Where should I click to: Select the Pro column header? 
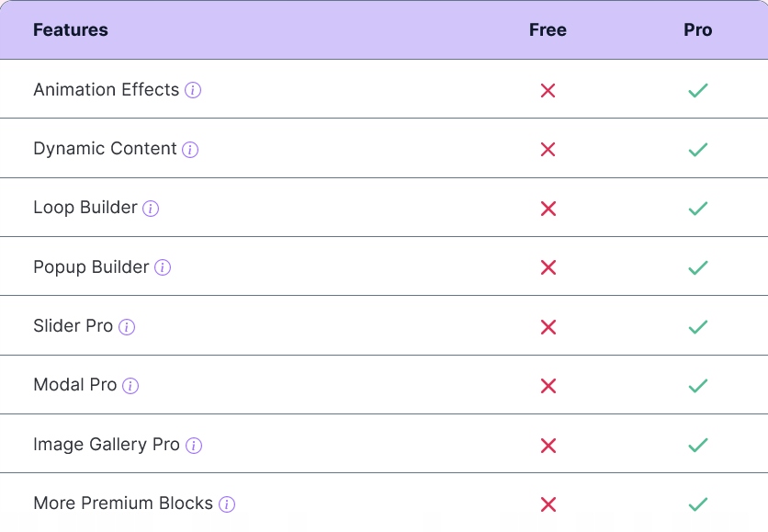tap(698, 30)
